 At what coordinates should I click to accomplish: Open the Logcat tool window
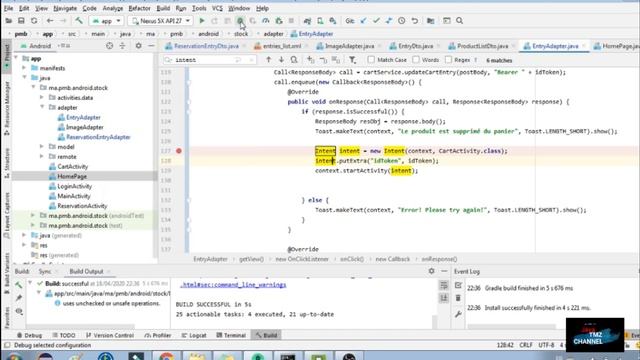(194, 335)
